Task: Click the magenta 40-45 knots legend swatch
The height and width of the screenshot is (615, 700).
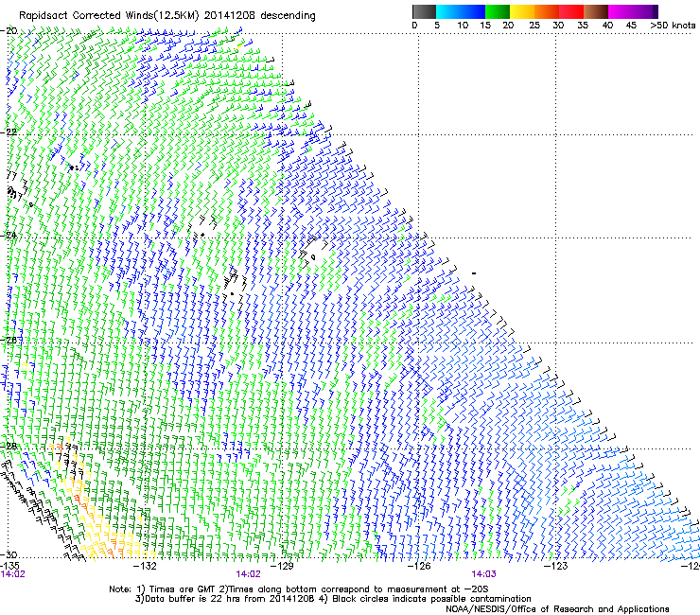Action: 621,11
